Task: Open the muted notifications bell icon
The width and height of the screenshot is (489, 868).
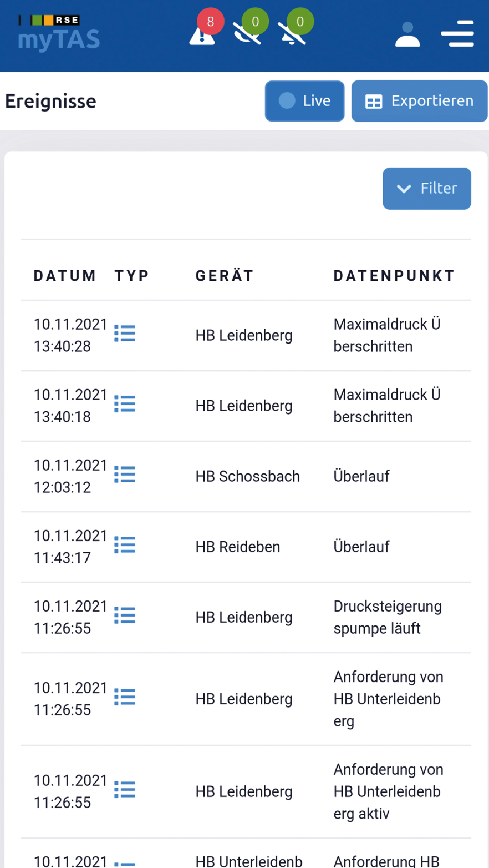Action: (293, 33)
